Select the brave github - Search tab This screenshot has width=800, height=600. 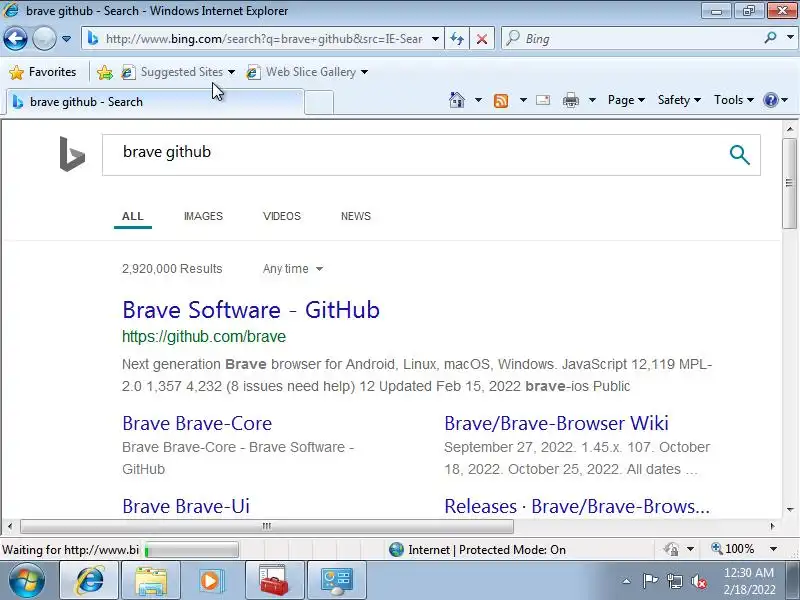point(153,102)
